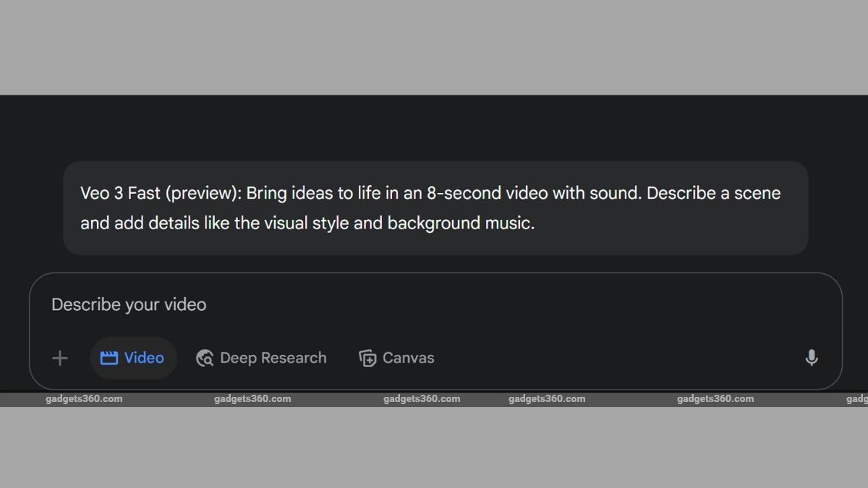Click the gray letterbox area above the app
The image size is (868, 488).
point(434,47)
